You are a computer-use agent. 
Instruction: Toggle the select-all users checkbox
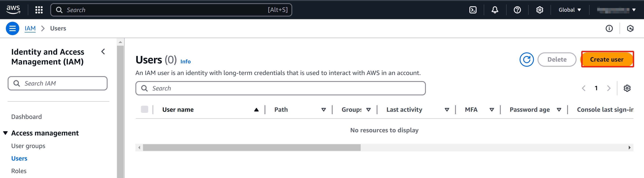(145, 109)
